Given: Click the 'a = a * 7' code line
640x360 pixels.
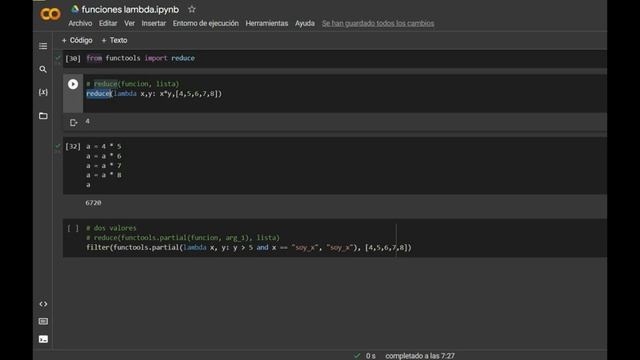Looking at the screenshot, I should point(104,166).
